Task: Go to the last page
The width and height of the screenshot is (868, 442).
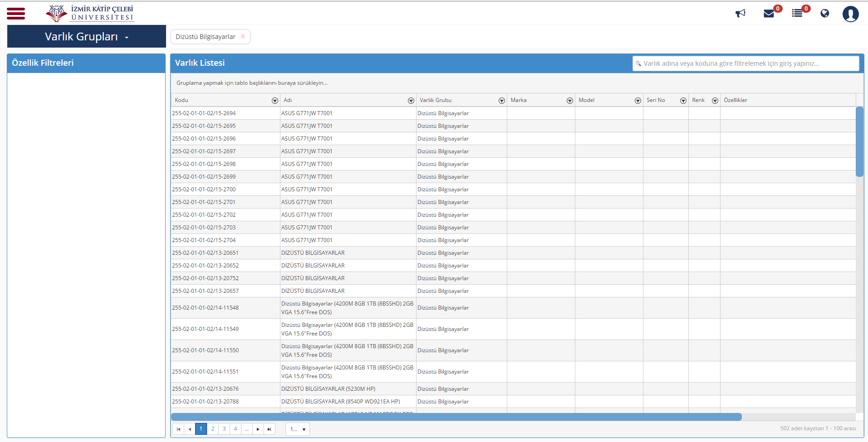Action: tap(270, 429)
